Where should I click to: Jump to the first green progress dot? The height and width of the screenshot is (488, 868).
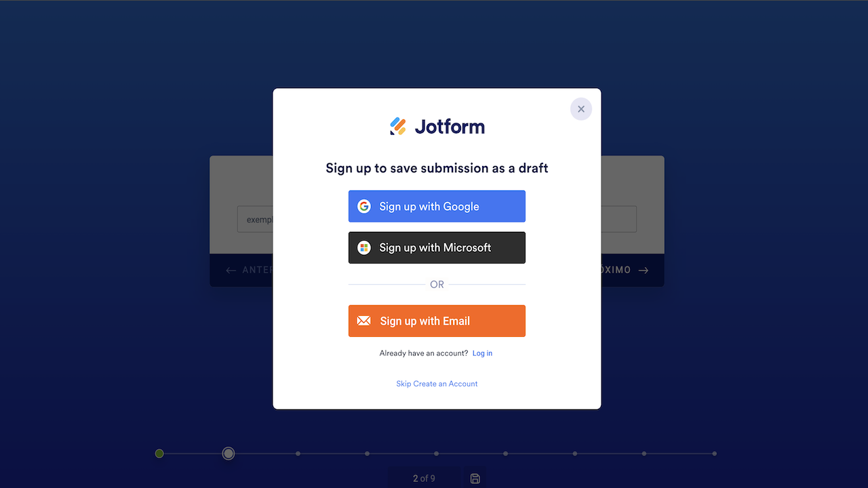pyautogui.click(x=159, y=453)
